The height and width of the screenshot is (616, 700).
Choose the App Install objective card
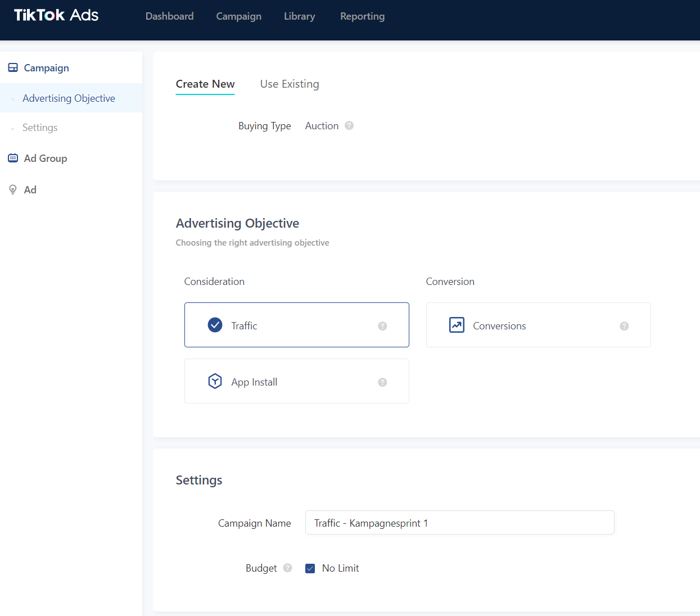[297, 381]
